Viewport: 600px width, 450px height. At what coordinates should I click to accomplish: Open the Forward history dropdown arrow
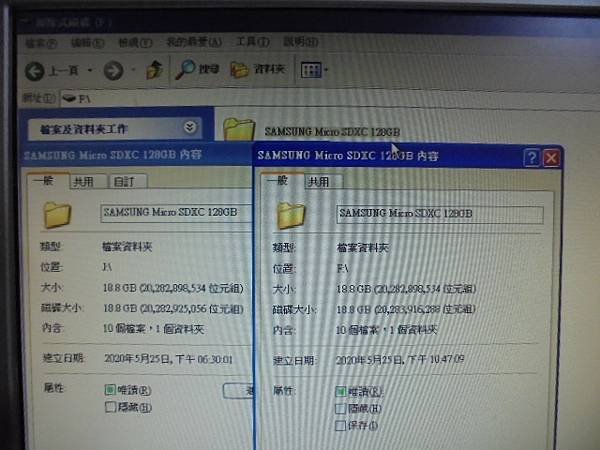pyautogui.click(x=134, y=70)
